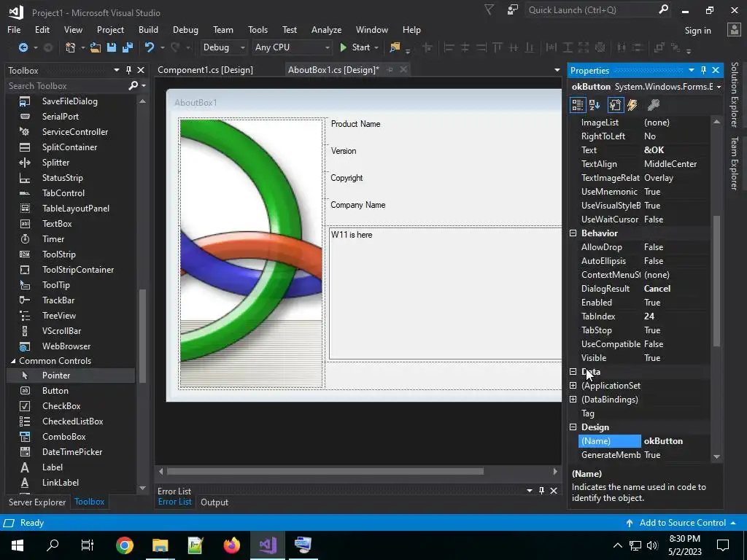Save the current file via toolbar
This screenshot has height=560, width=747.
(x=112, y=47)
